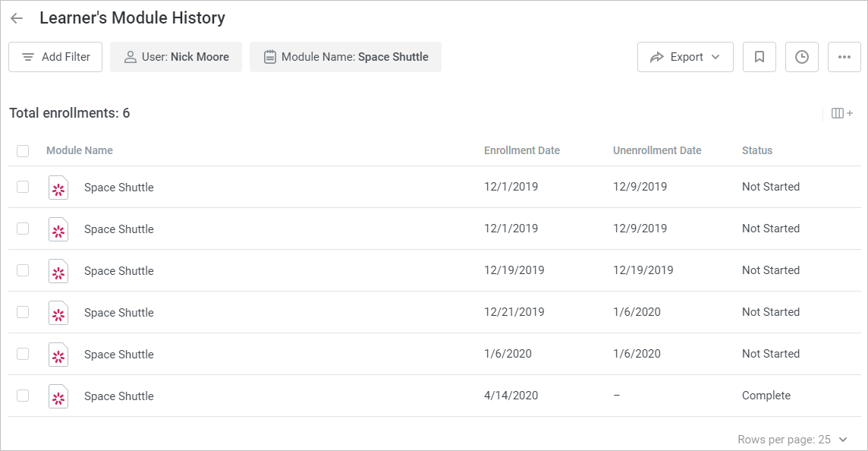Viewport: 868px width, 451px height.
Task: Click the filter icon inside Add Filter
Action: 27,56
